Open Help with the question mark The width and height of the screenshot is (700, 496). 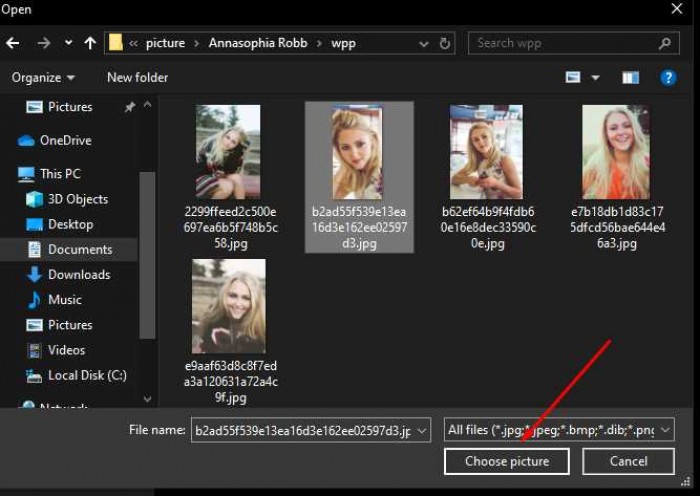coord(668,78)
